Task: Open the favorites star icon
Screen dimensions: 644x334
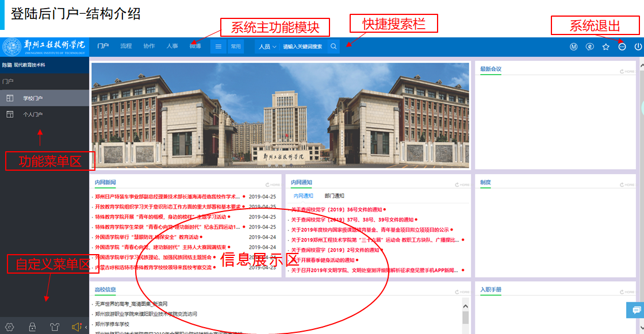Action: [605, 47]
